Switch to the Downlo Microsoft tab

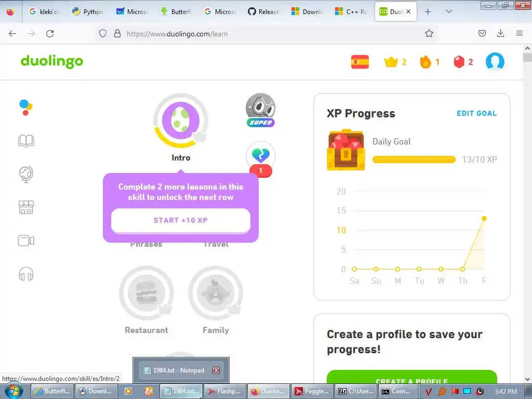(x=308, y=11)
